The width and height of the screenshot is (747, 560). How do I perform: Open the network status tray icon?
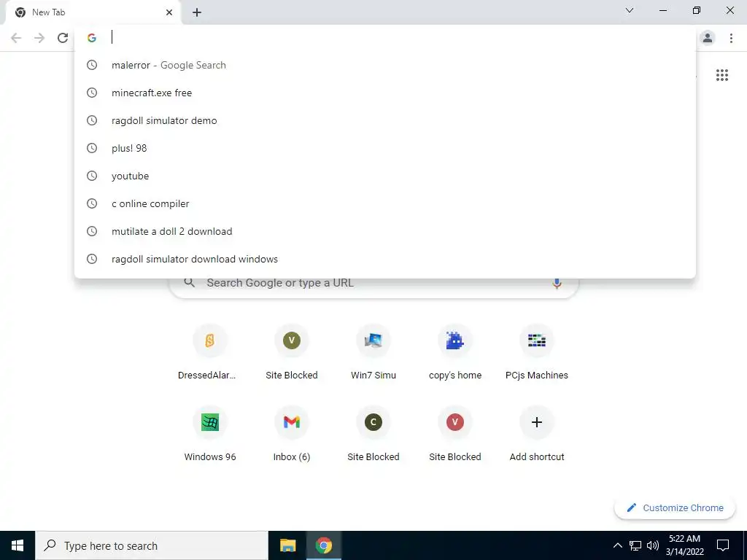click(x=635, y=545)
